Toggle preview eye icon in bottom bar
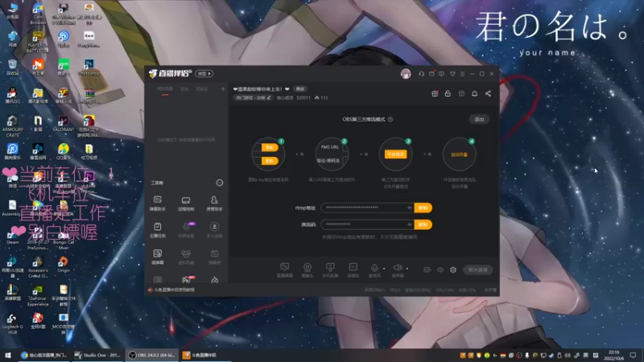This screenshot has height=362, width=644. pos(440,269)
